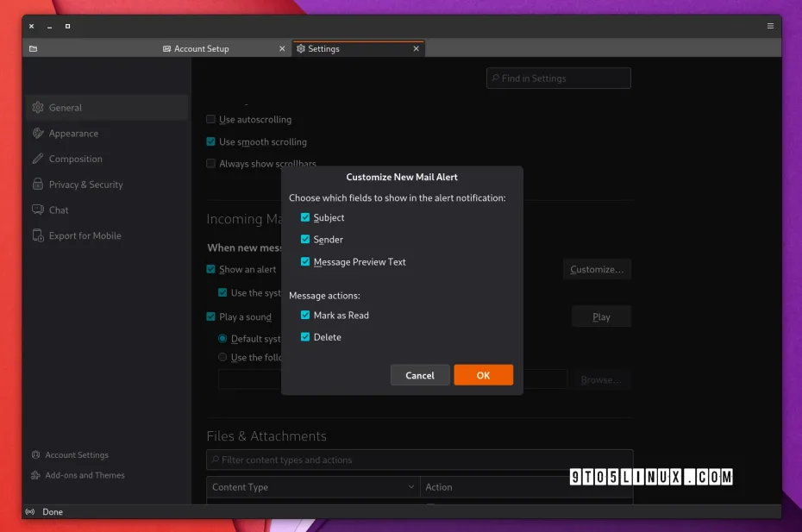Click the search magnifier in Find in Settings
The height and width of the screenshot is (532, 802).
tap(495, 78)
